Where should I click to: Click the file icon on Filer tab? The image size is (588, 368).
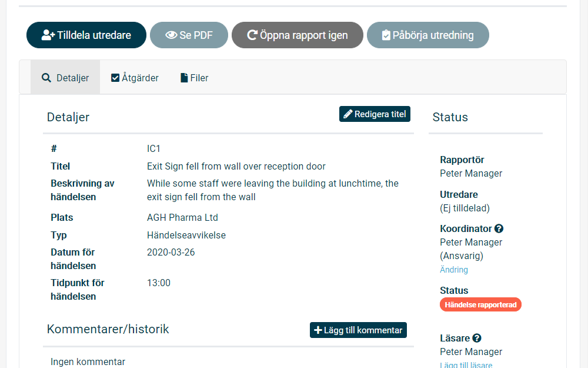pyautogui.click(x=184, y=78)
